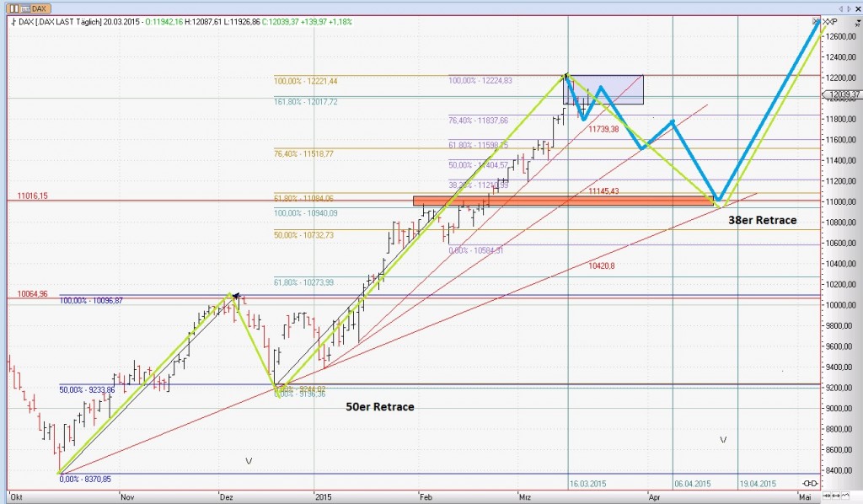Click the 11016,15 horizontal line price label

[x=33, y=196]
